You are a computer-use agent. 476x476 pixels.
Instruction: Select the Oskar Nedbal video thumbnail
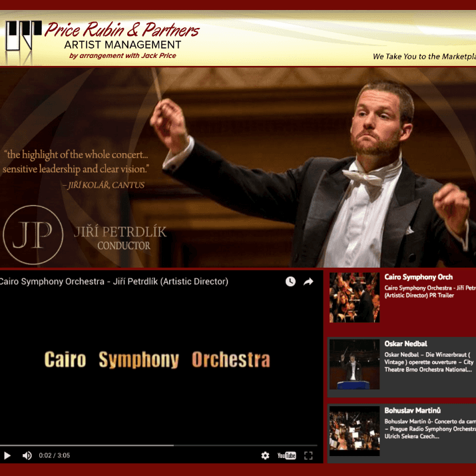(354, 364)
